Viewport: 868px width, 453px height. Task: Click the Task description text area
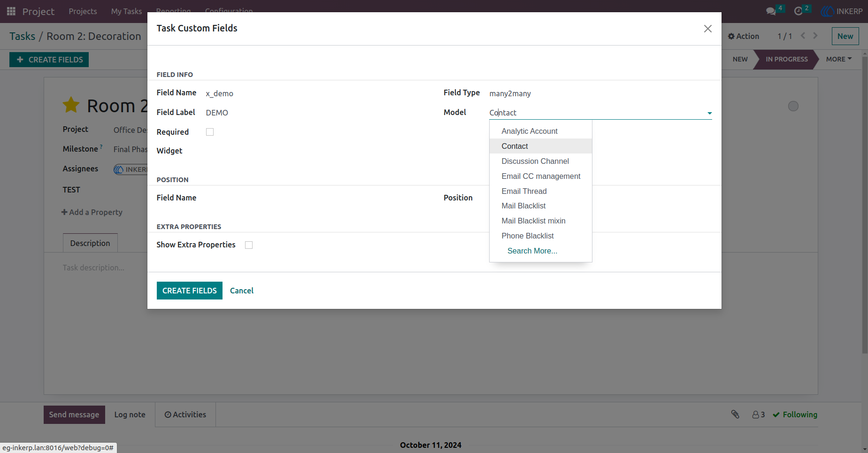pyautogui.click(x=93, y=268)
